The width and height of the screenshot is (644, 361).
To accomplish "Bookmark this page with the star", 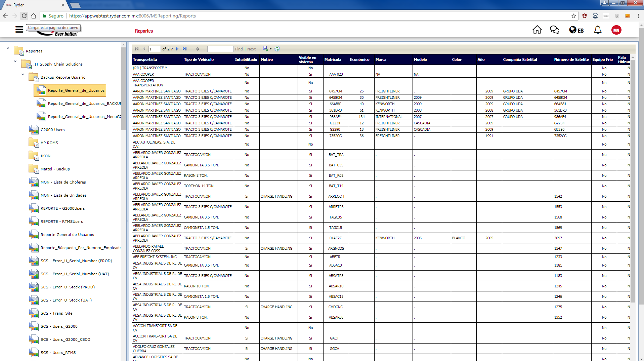I will [573, 16].
